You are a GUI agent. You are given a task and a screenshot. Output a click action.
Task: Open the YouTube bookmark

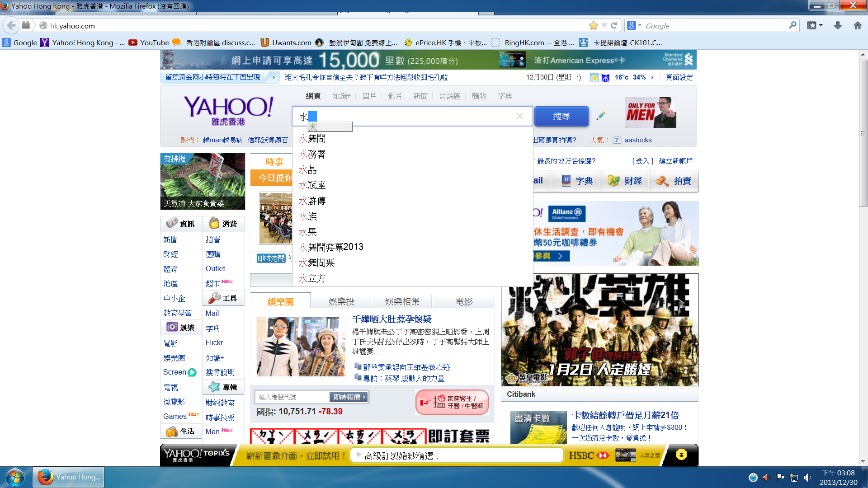coord(149,42)
